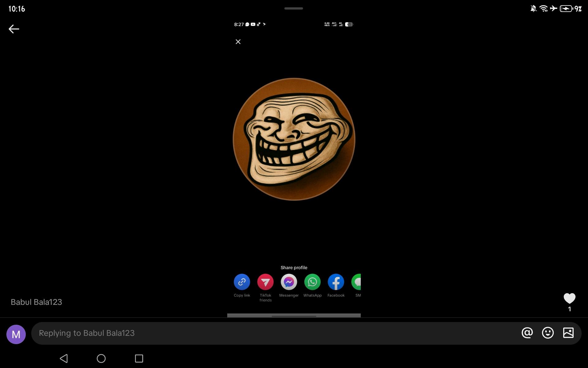Tap the Facebook share icon
Image resolution: width=588 pixels, height=368 pixels.
click(336, 282)
